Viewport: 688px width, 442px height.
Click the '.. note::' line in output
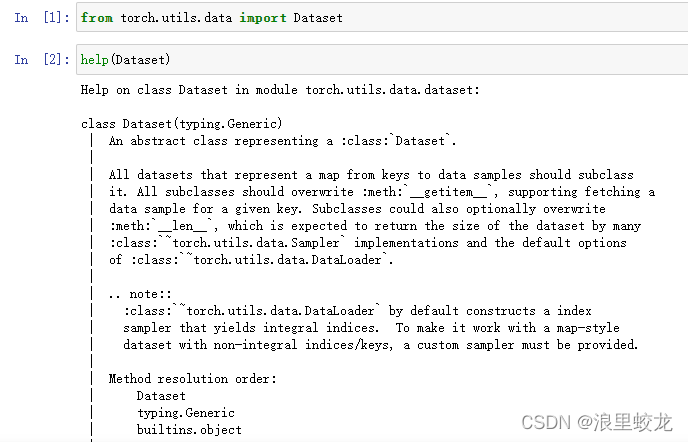coord(140,294)
